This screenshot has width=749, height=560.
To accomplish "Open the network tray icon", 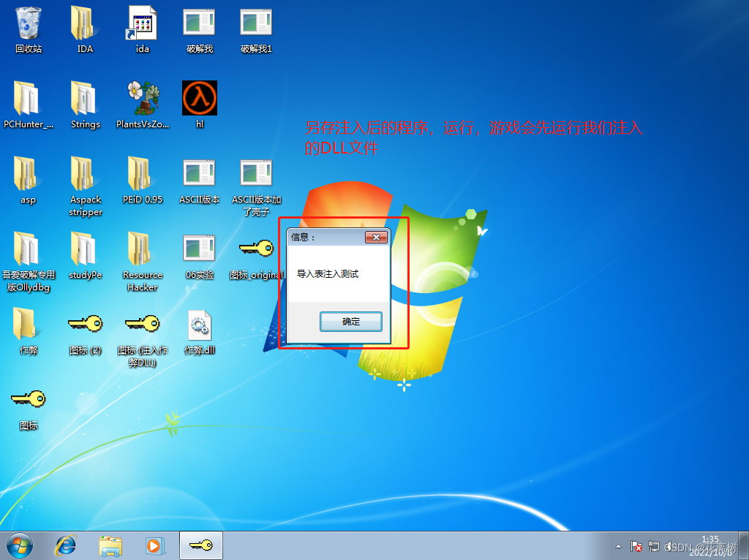I will [x=653, y=546].
